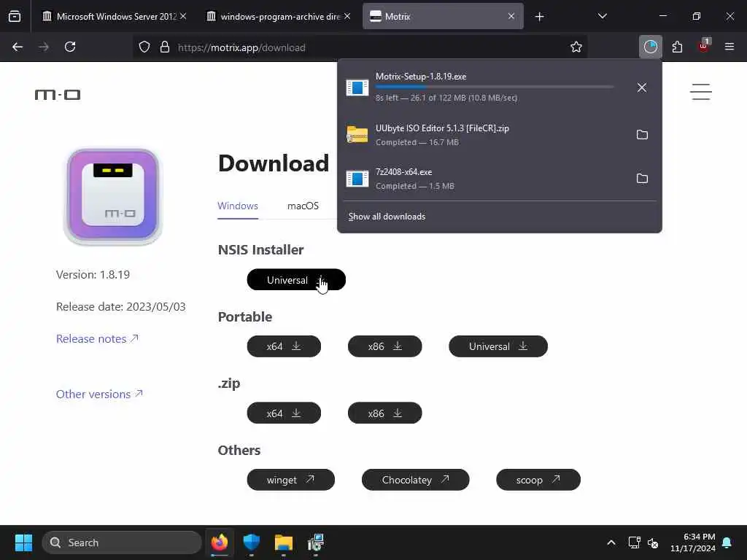Open a new browser tab

click(539, 17)
